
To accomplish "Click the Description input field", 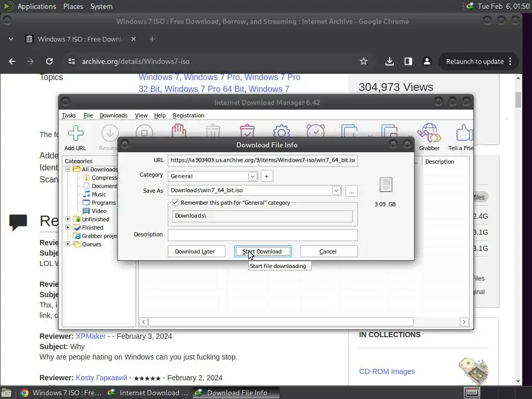I will click(x=262, y=235).
